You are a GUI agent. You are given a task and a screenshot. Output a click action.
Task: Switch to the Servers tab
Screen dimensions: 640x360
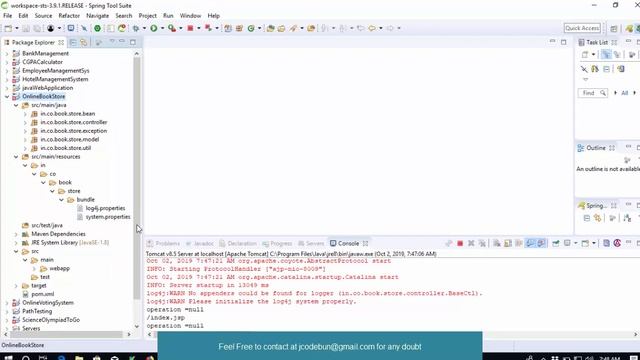pyautogui.click(x=311, y=243)
